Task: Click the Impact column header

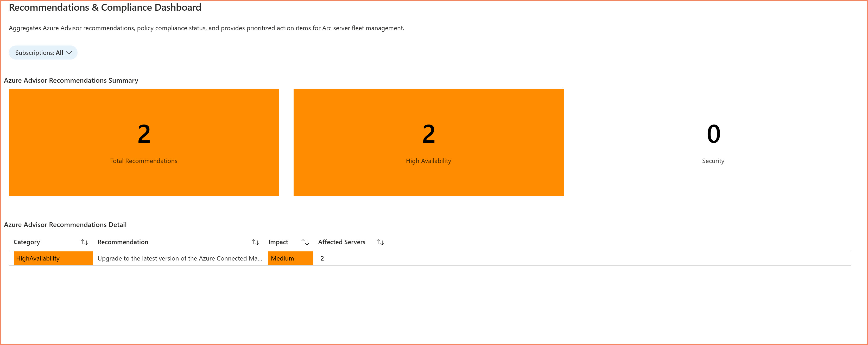Action: [278, 242]
